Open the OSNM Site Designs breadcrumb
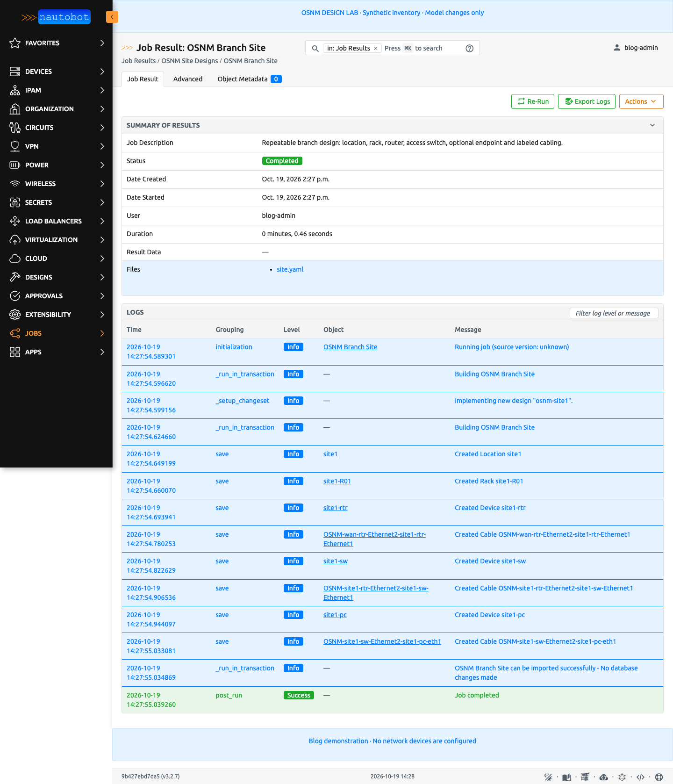The width and height of the screenshot is (673, 784). (190, 61)
